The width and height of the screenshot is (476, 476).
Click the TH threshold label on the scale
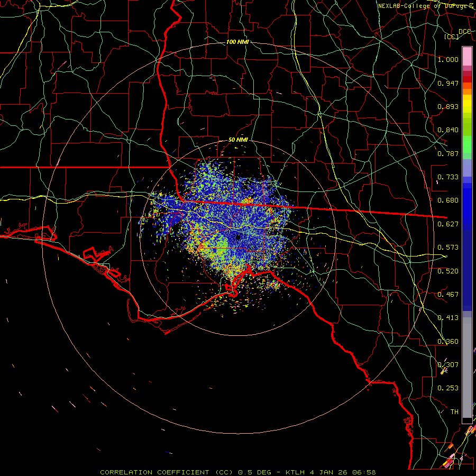point(454,412)
